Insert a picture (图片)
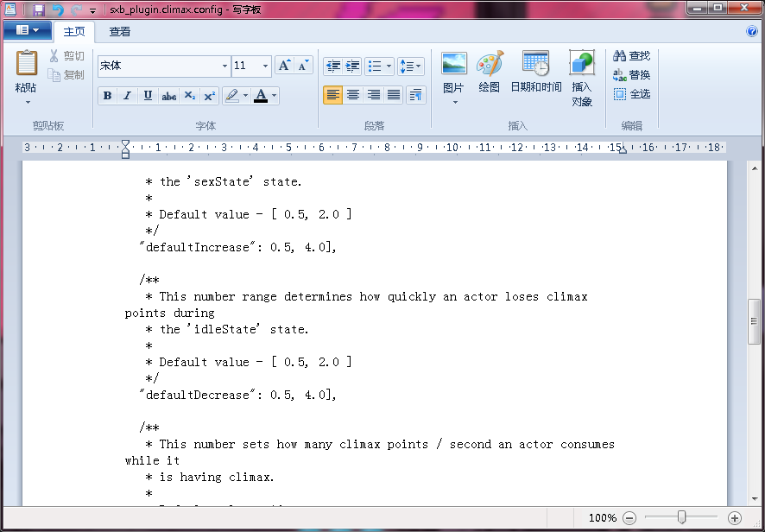The height and width of the screenshot is (532, 765). (454, 73)
